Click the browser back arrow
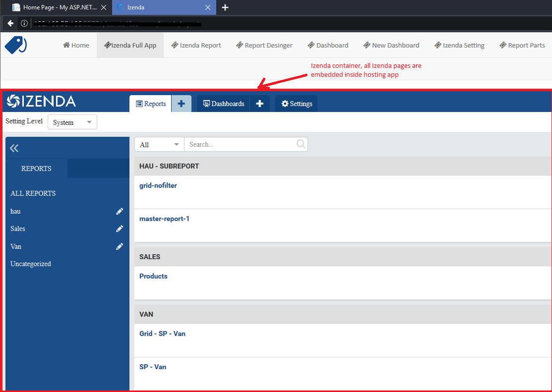The image size is (552, 392). pyautogui.click(x=10, y=23)
